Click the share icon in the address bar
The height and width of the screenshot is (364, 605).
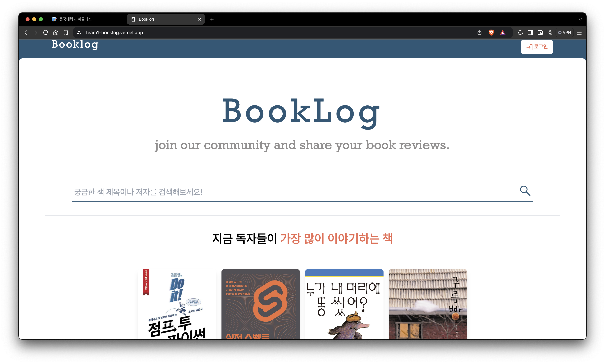pyautogui.click(x=479, y=33)
